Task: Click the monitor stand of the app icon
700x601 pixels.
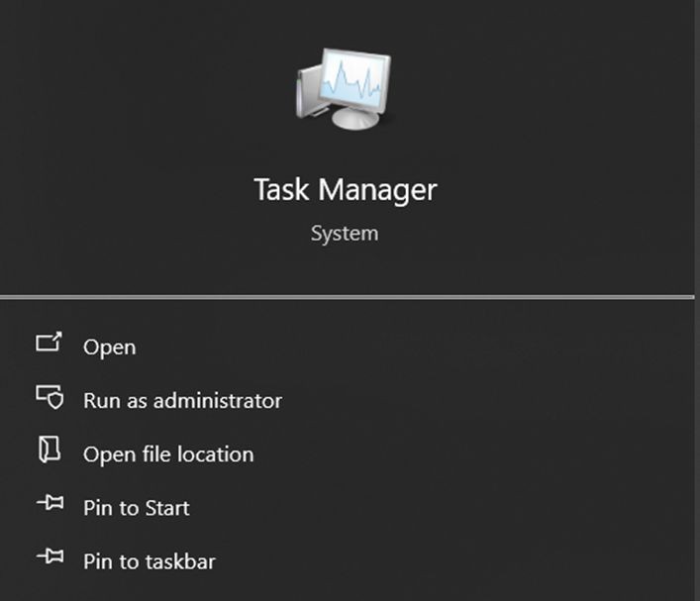Action: [x=355, y=118]
